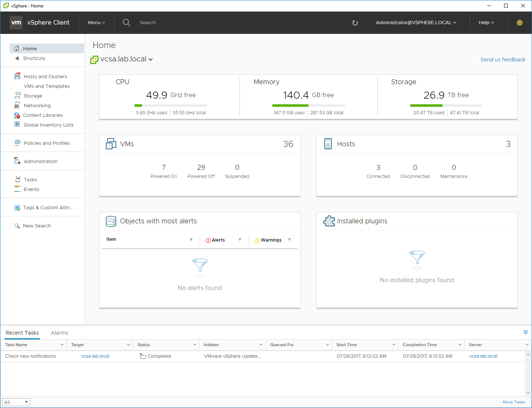Viewport: 532px width, 408px height.
Task: Open the Start Time column dropdown
Action: 393,345
